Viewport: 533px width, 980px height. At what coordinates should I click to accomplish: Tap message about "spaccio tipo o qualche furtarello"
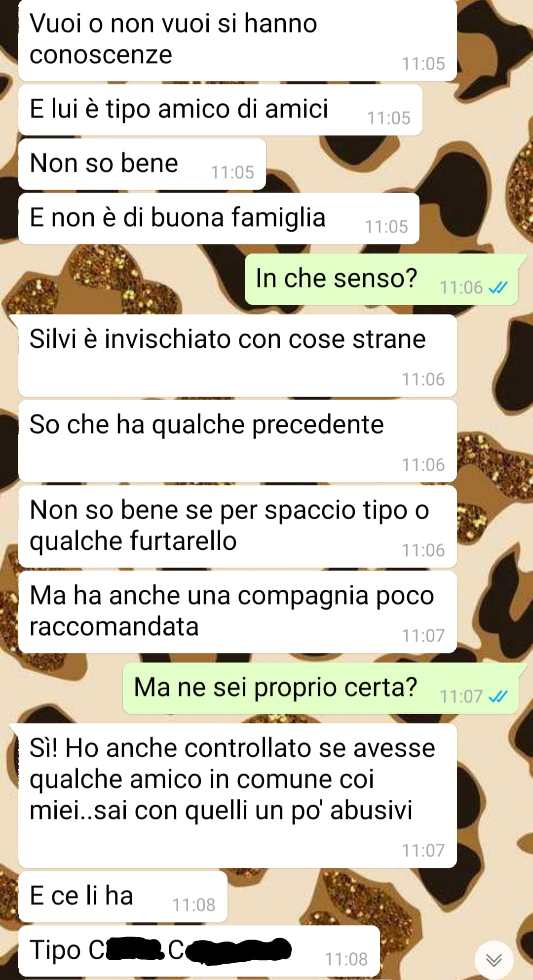pyautogui.click(x=237, y=527)
